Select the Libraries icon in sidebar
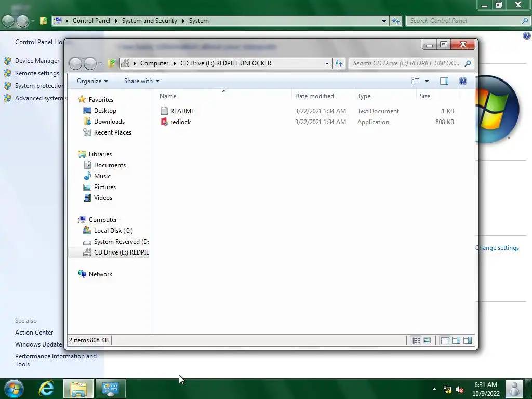 [82, 154]
